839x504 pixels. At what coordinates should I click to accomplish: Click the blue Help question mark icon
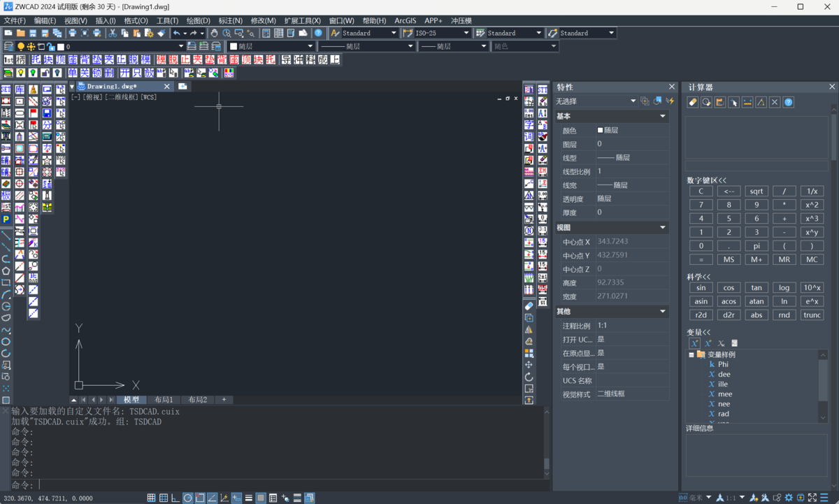[x=318, y=33]
